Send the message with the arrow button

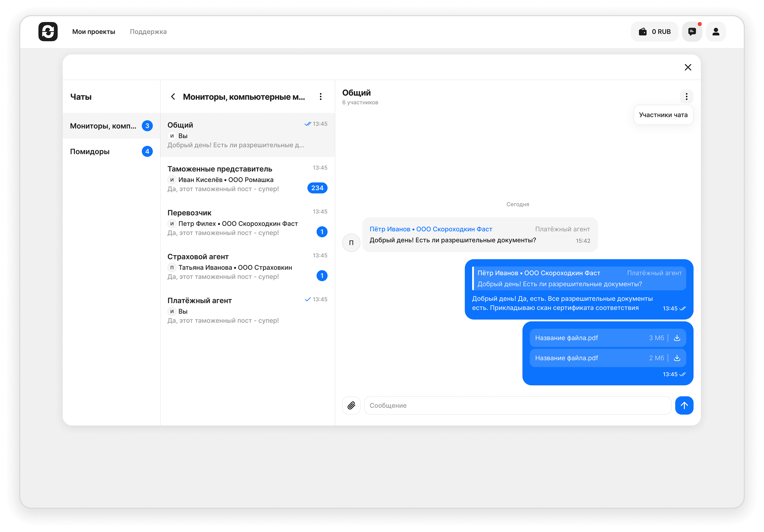pyautogui.click(x=684, y=405)
